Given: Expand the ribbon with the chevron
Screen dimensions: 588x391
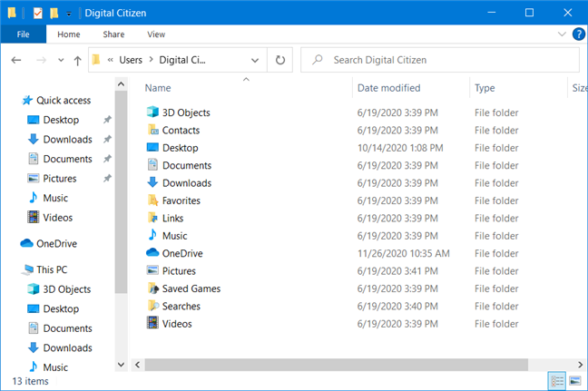Looking at the screenshot, I should coord(562,34).
